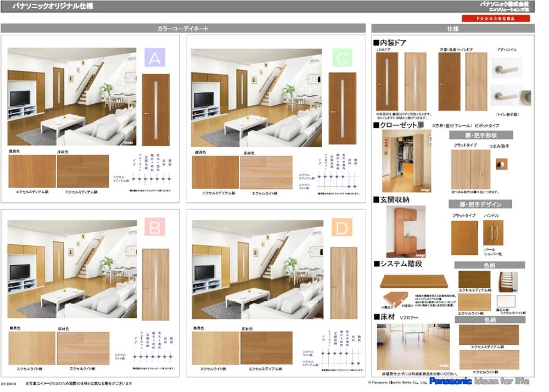Click the entrance storage cabinet photo
Image resolution: width=549 pixels, height=392 pixels.
[x=405, y=232]
